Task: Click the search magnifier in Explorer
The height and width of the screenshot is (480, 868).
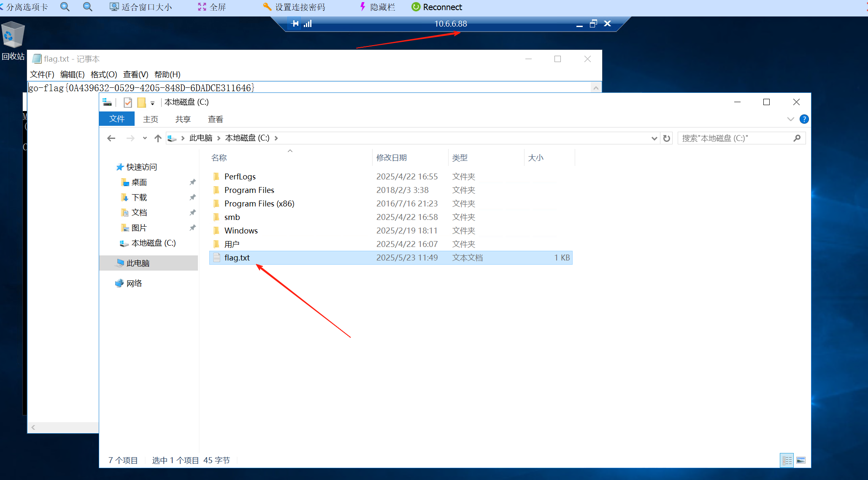Action: click(797, 138)
